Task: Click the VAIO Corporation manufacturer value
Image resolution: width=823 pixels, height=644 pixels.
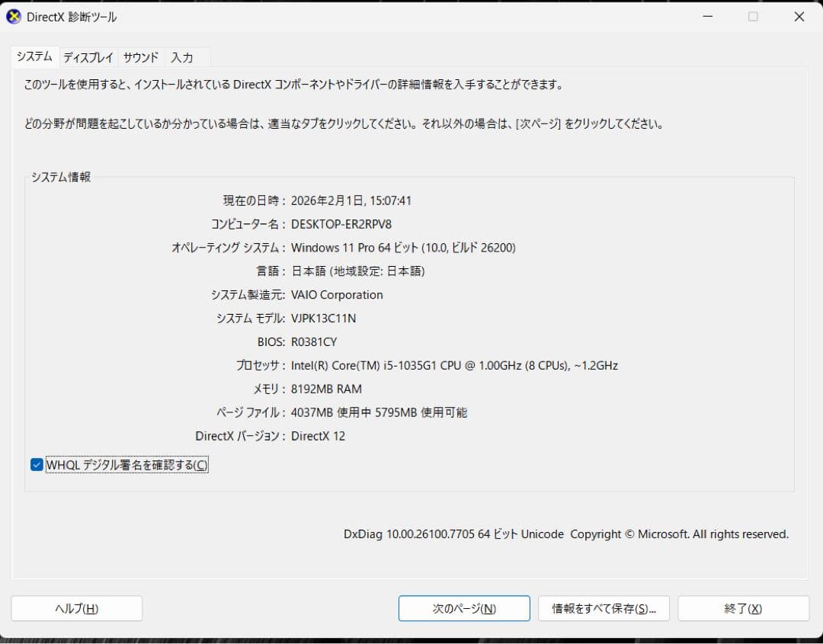Action: click(337, 295)
